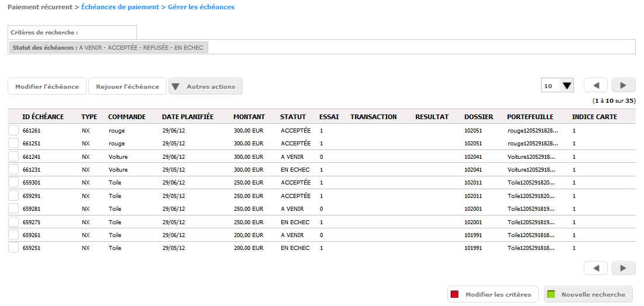Select checkbox for échéance 661261

click(13, 130)
